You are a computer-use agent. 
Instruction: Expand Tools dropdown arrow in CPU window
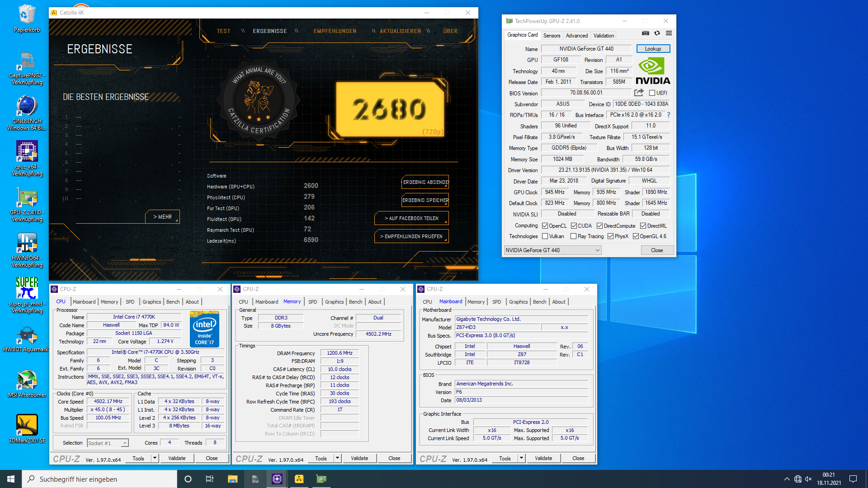click(x=155, y=458)
